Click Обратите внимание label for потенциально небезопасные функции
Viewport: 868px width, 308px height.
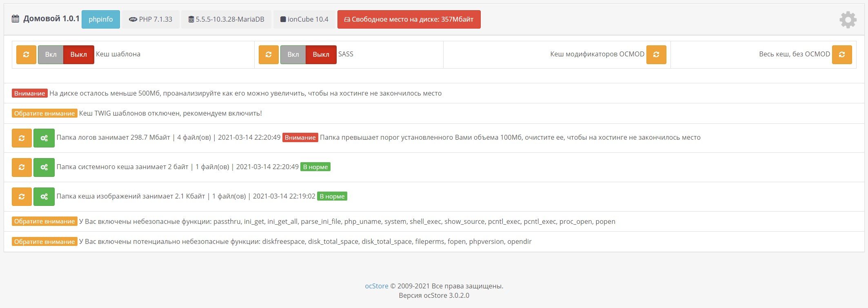click(44, 242)
